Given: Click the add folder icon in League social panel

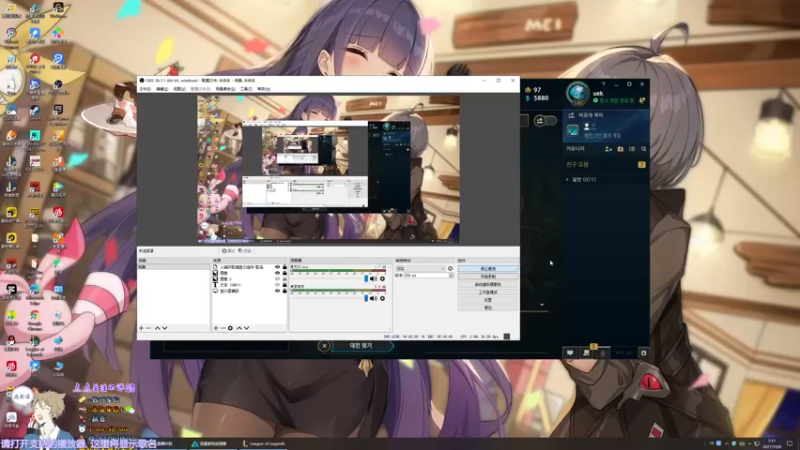Looking at the screenshot, I should (x=620, y=149).
